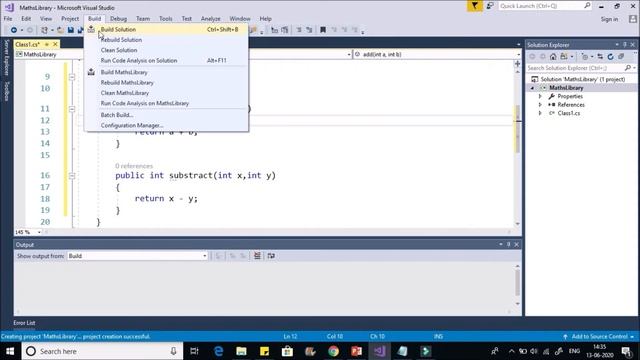
Task: Click the notifications flag icon
Action: point(474,6)
